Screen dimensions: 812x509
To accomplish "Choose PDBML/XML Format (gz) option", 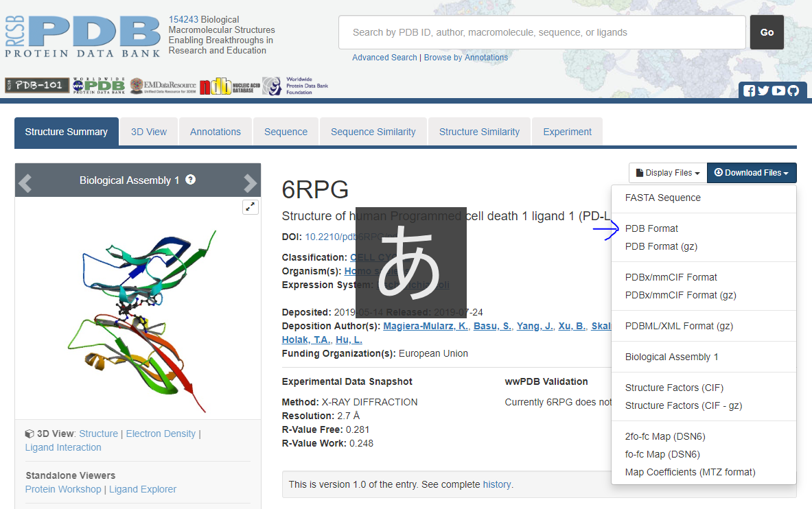I will tap(679, 326).
